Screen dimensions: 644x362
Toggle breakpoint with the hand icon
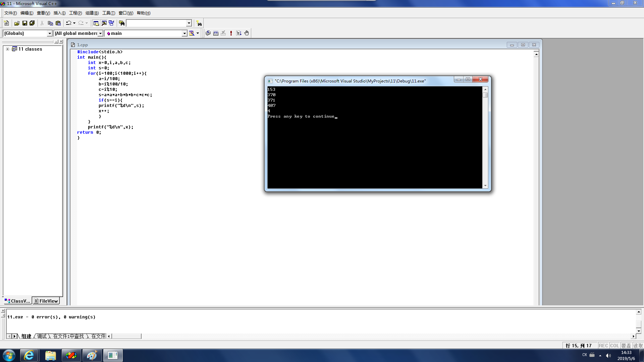pyautogui.click(x=247, y=33)
